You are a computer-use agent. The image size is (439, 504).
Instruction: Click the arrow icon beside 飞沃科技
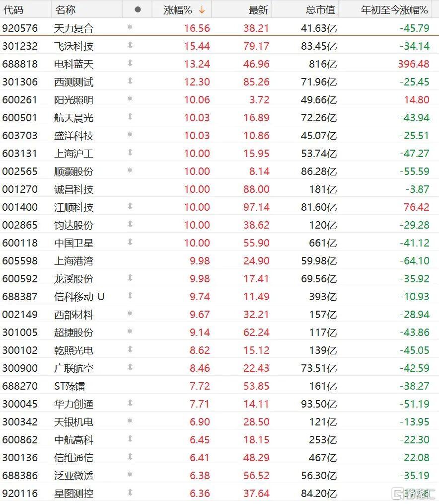tap(130, 45)
